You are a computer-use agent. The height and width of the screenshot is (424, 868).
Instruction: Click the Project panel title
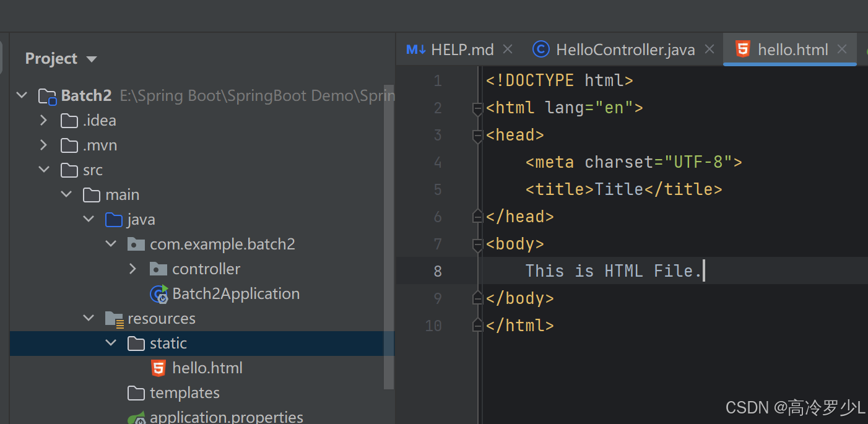(x=51, y=59)
